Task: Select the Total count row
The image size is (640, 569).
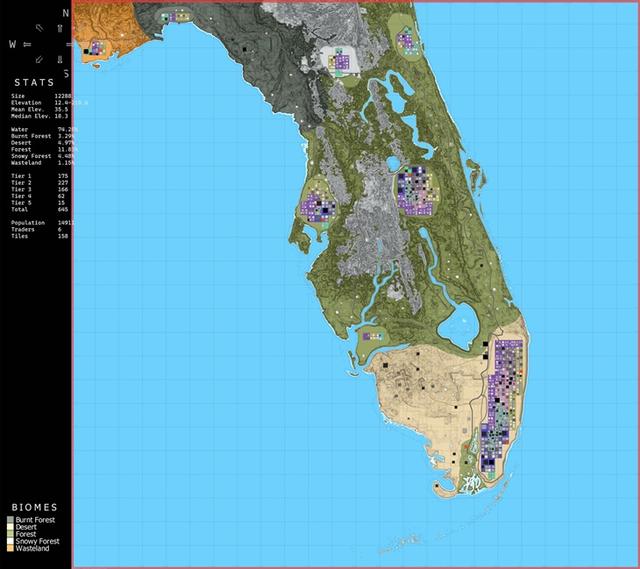Action: (40, 209)
